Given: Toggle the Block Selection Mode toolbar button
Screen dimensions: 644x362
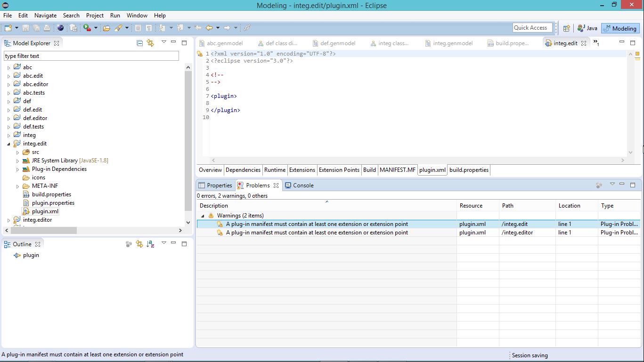Looking at the screenshot, I should tap(138, 28).
